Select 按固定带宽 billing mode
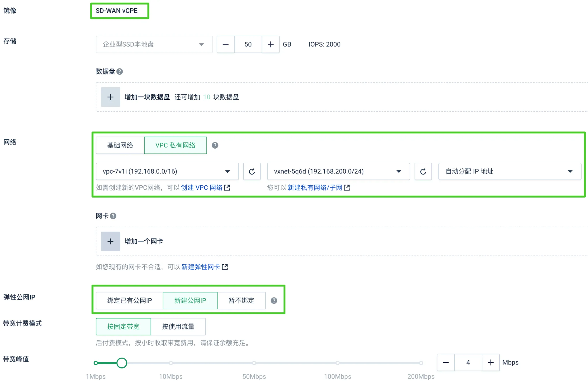The height and width of the screenshot is (389, 588). 123,327
